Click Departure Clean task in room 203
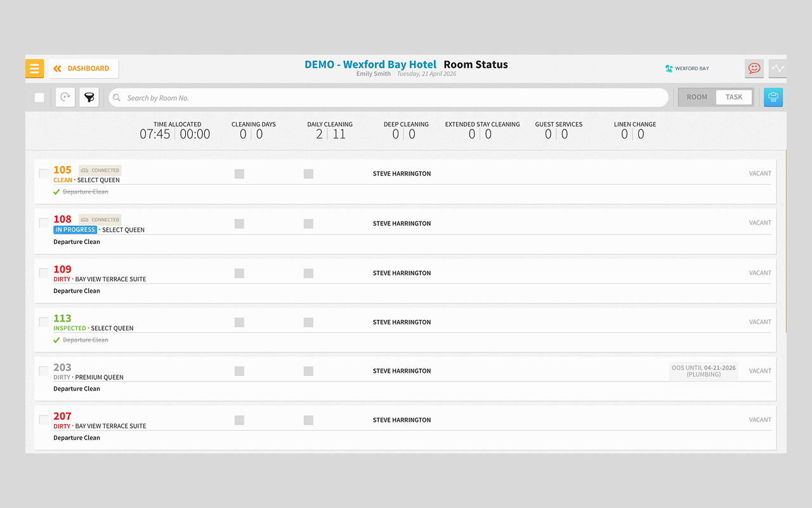Image resolution: width=812 pixels, height=508 pixels. point(77,389)
